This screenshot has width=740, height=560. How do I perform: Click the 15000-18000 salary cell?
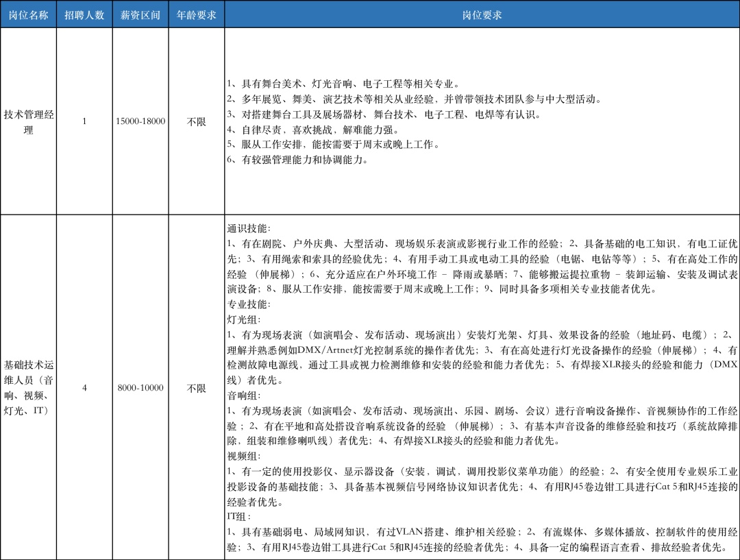tap(140, 121)
